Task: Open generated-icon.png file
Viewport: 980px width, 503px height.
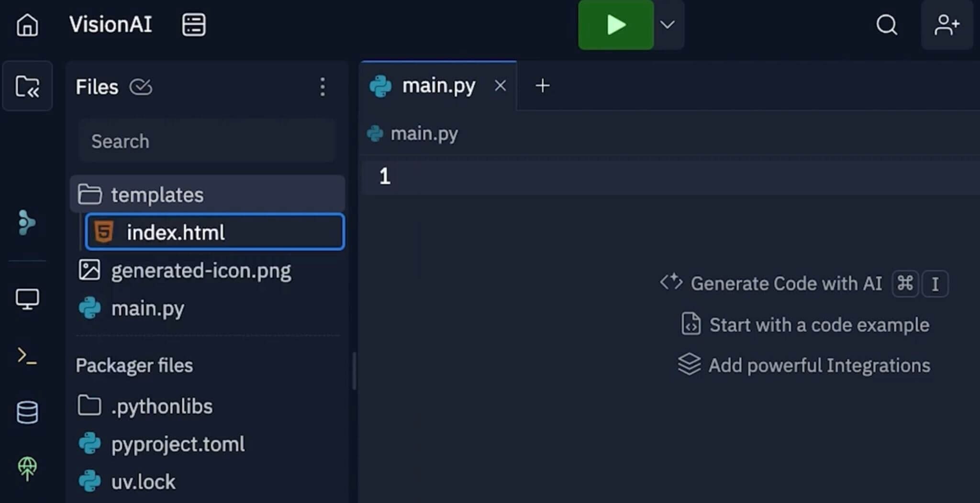Action: click(x=201, y=271)
